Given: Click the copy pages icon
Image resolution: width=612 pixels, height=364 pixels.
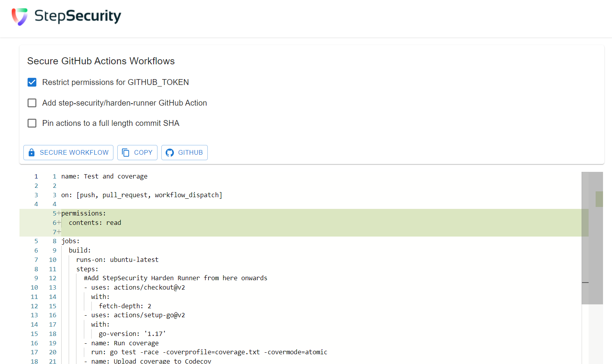Looking at the screenshot, I should point(126,152).
